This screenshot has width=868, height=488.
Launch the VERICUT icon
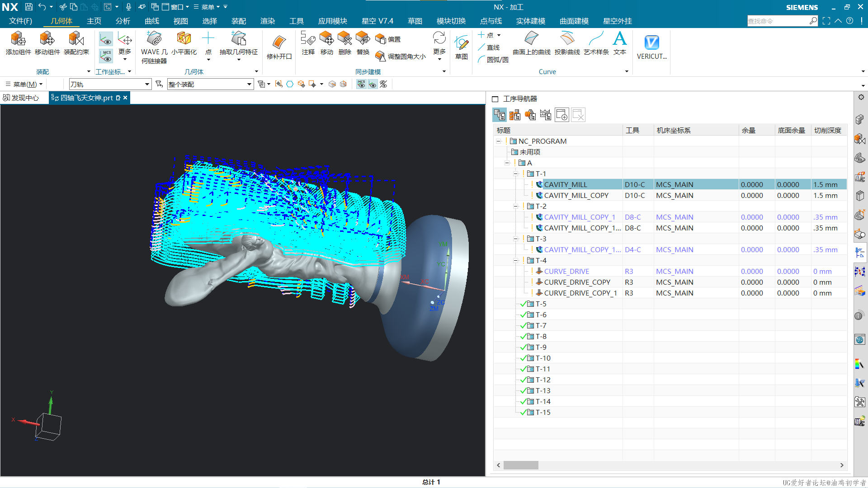coord(651,42)
